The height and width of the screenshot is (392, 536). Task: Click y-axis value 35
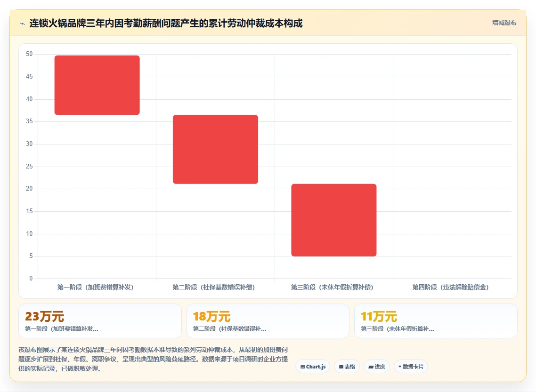tap(29, 121)
